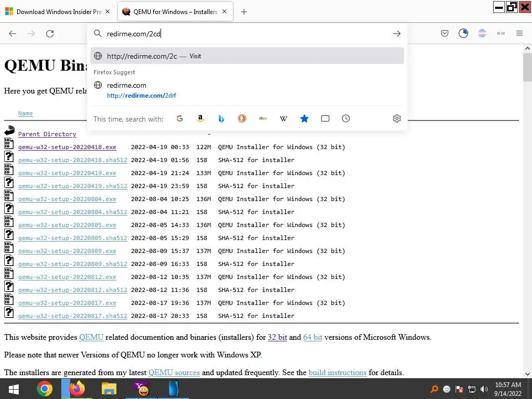Click the volume speaker tray icon
The height and width of the screenshot is (399, 532).
point(484,389)
